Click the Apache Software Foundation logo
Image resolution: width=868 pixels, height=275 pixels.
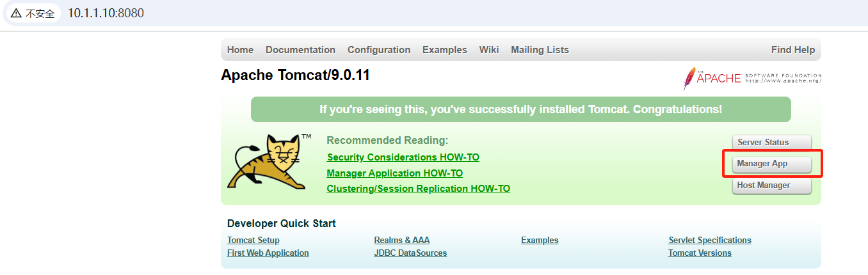click(x=752, y=79)
